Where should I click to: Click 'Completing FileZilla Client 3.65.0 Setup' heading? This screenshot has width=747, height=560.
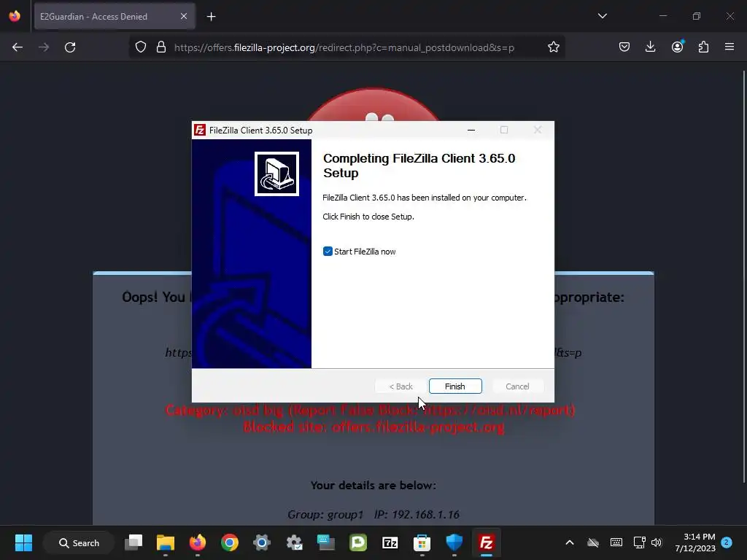click(419, 166)
